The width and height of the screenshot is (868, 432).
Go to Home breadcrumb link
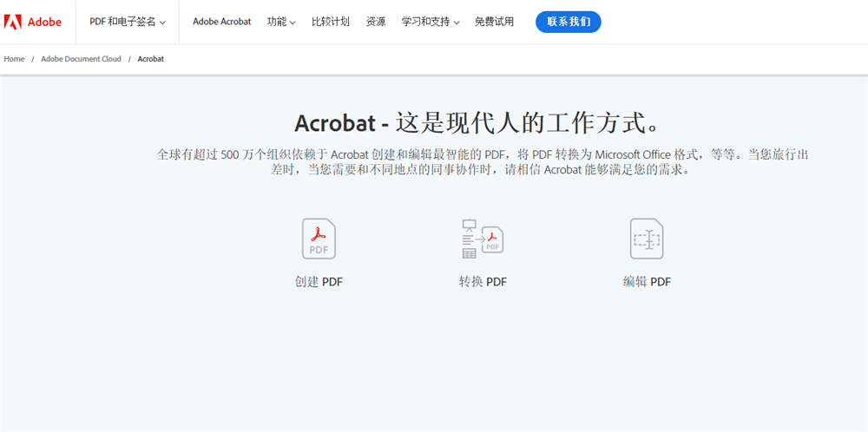pos(15,59)
